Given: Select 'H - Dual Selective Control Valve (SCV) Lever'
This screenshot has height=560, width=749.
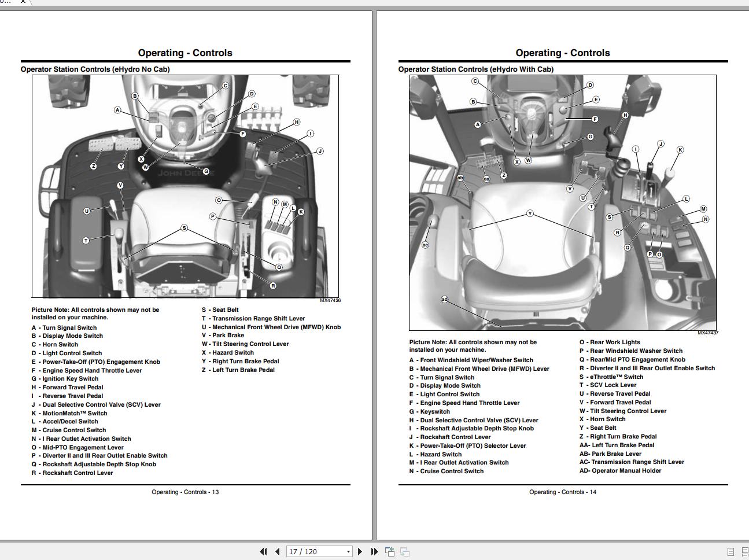Looking at the screenshot, I should click(474, 420).
